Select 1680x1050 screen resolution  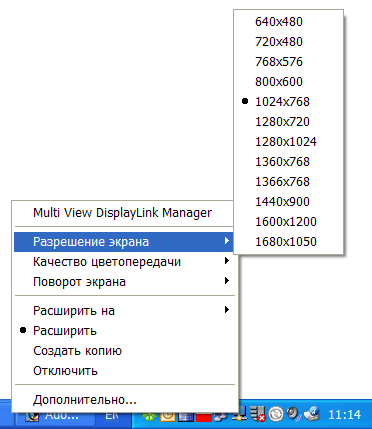pos(288,242)
